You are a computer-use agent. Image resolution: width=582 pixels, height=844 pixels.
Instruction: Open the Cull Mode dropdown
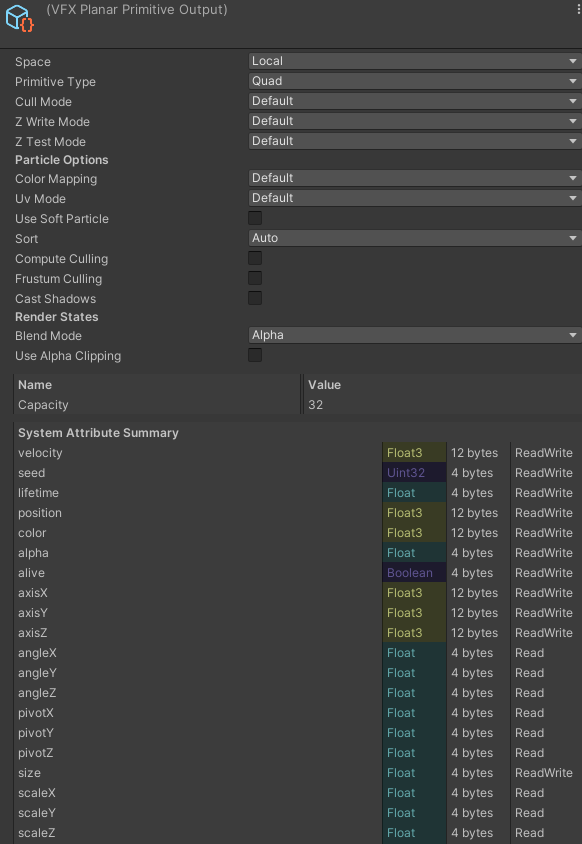pos(412,101)
